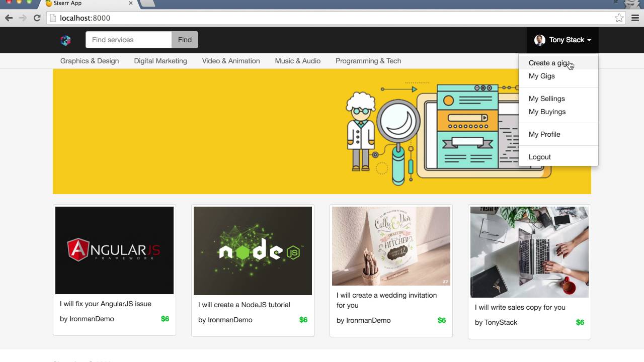This screenshot has width=644, height=362.
Task: Open the Programming & Tech category
Action: [368, 61]
